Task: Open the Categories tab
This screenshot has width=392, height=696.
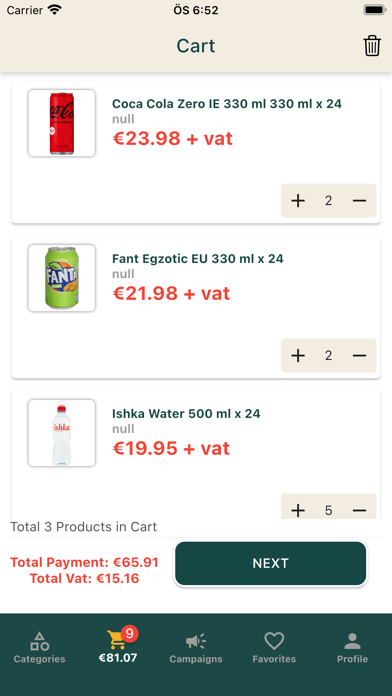Action: coord(40,648)
